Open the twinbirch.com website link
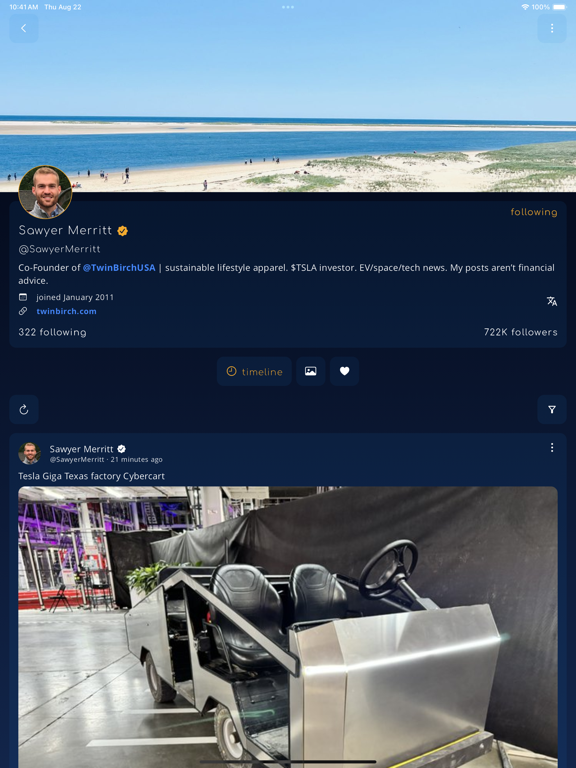The image size is (576, 768). point(66,311)
